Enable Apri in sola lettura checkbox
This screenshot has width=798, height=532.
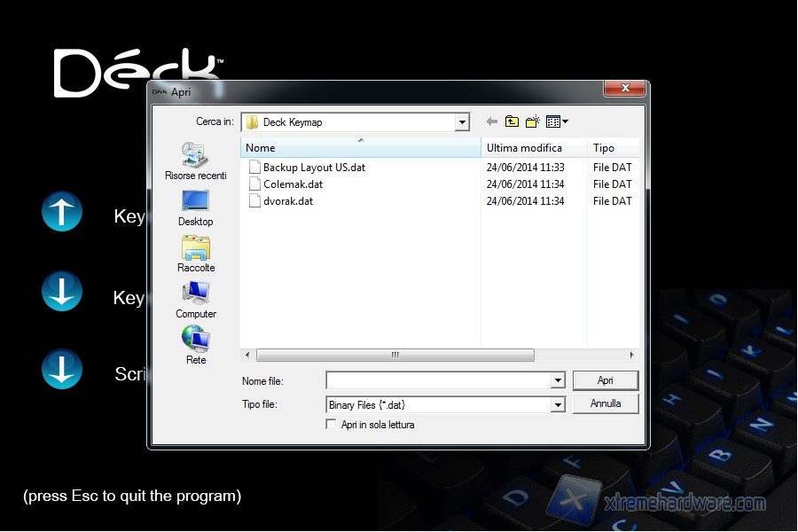point(332,425)
